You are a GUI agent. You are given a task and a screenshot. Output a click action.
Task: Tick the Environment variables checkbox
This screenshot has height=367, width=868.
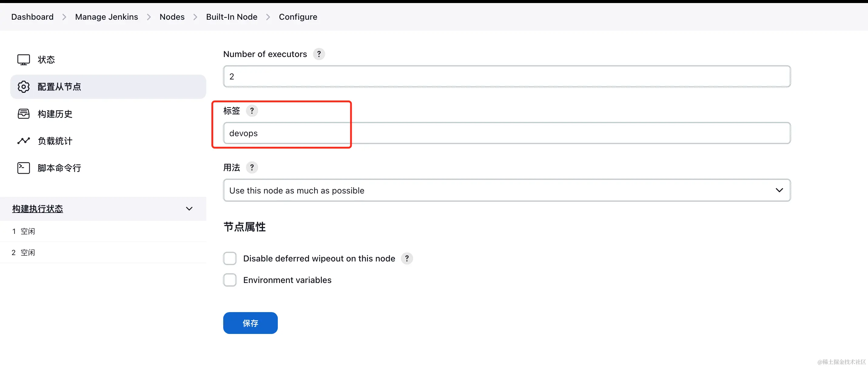(x=230, y=280)
